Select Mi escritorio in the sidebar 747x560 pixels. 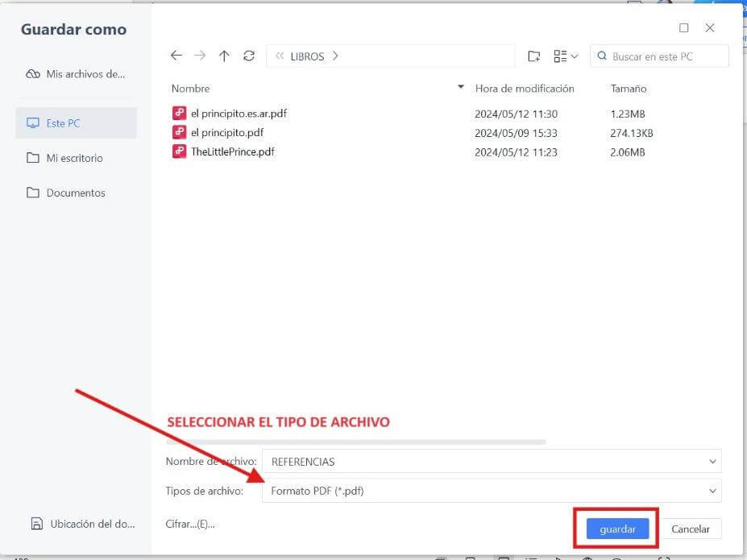[71, 158]
